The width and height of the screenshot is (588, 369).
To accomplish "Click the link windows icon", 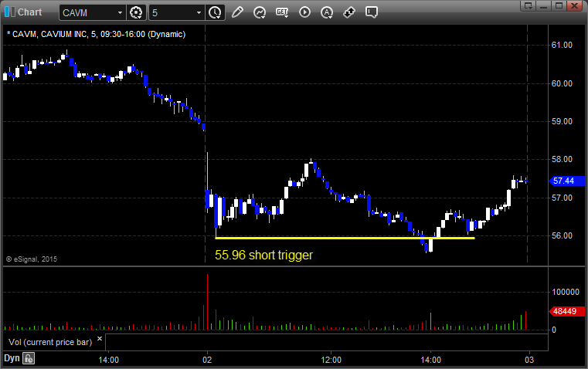I will [349, 12].
